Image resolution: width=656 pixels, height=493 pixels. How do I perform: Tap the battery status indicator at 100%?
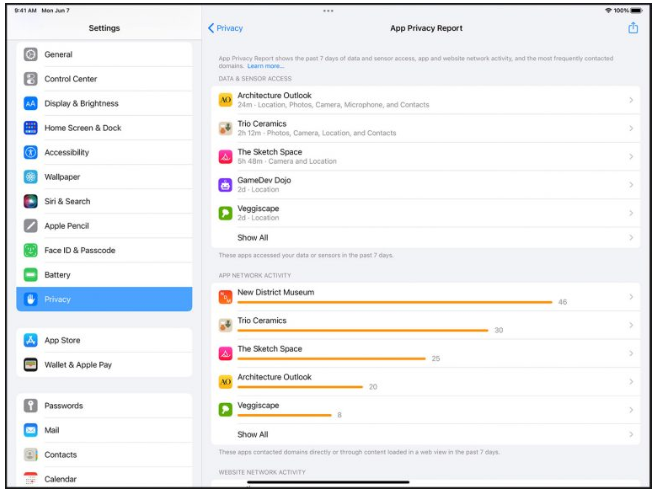click(637, 10)
